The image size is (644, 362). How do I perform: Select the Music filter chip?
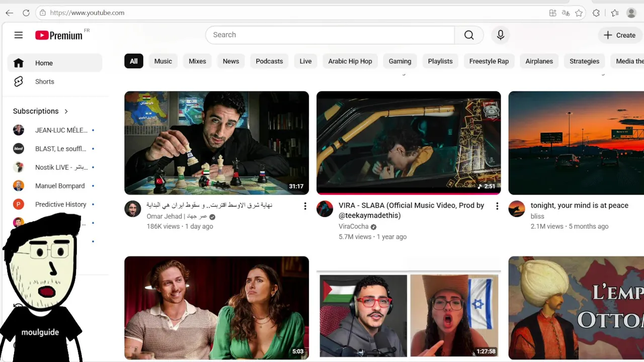pyautogui.click(x=163, y=61)
